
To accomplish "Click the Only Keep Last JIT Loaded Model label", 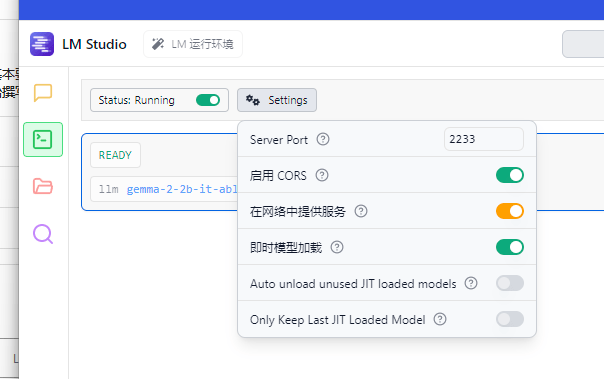I will [x=337, y=320].
